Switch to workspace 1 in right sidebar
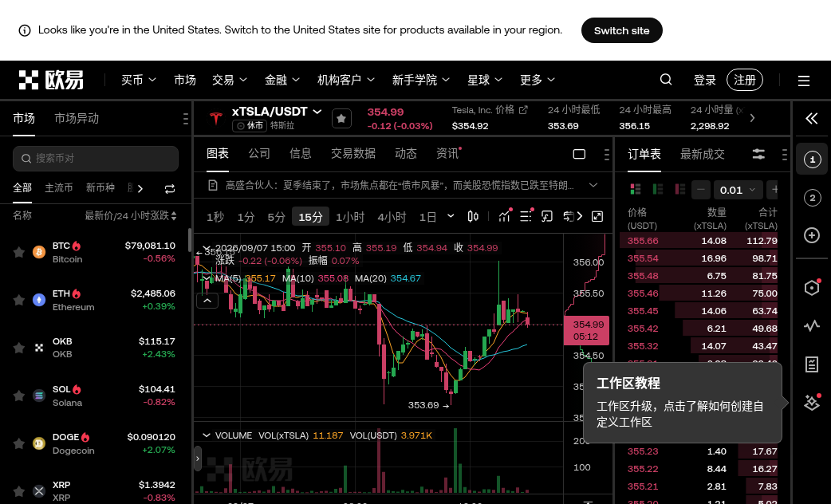This screenshot has width=831, height=504. point(812,159)
